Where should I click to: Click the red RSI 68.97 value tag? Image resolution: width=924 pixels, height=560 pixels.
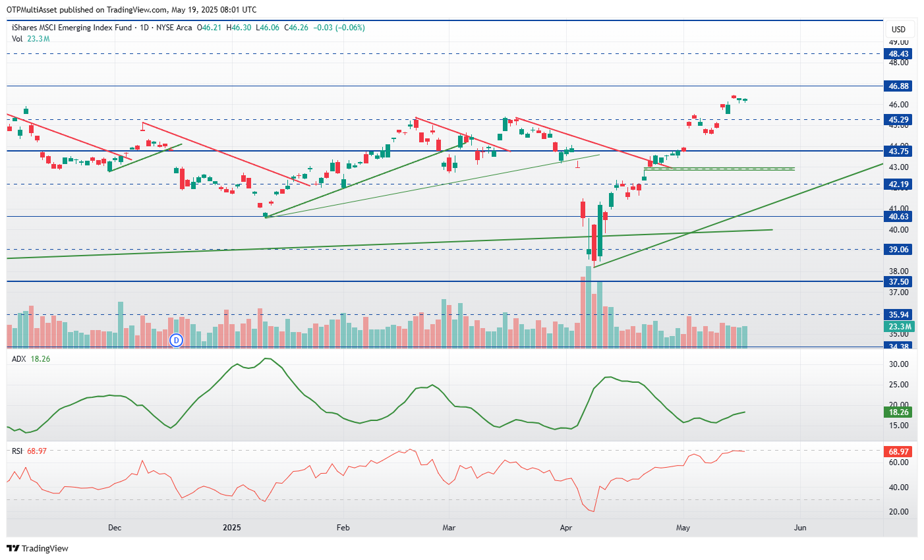[x=899, y=452]
